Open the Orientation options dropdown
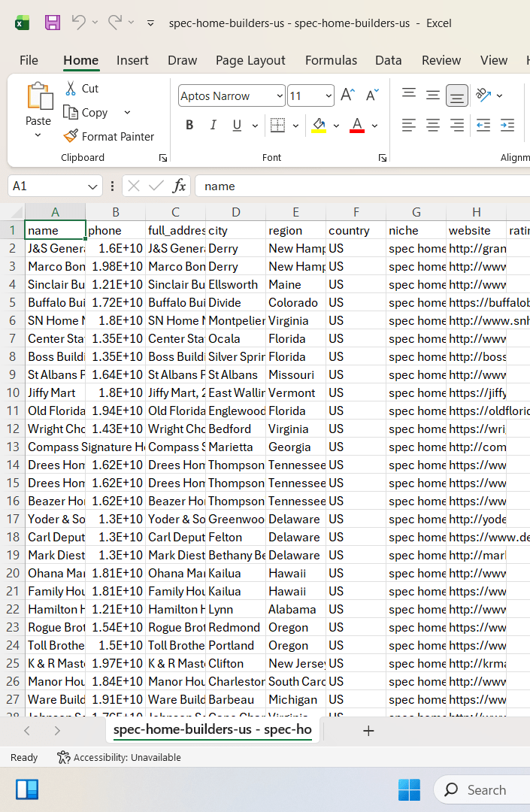 click(499, 95)
